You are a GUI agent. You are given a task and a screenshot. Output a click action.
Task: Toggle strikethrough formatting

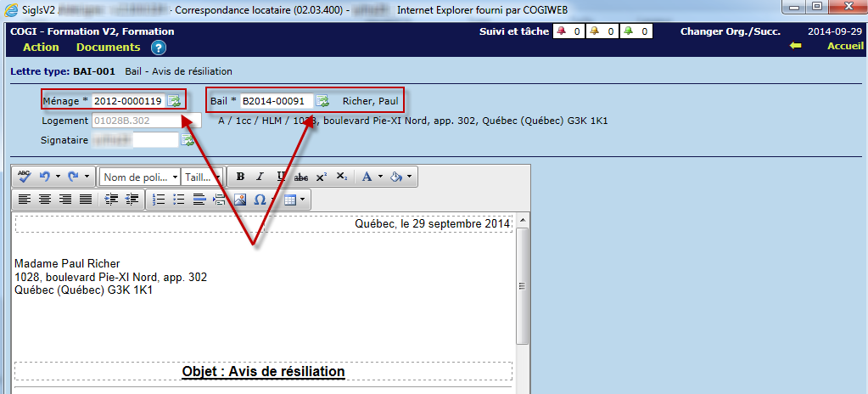(301, 177)
